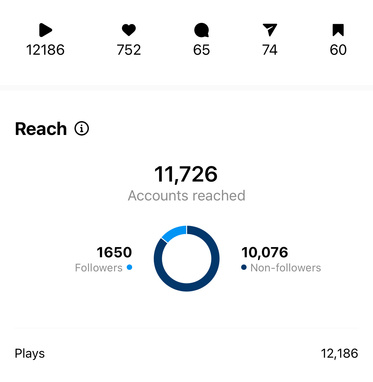Tap the plays triangle icon
The width and height of the screenshot is (373, 382).
(45, 30)
